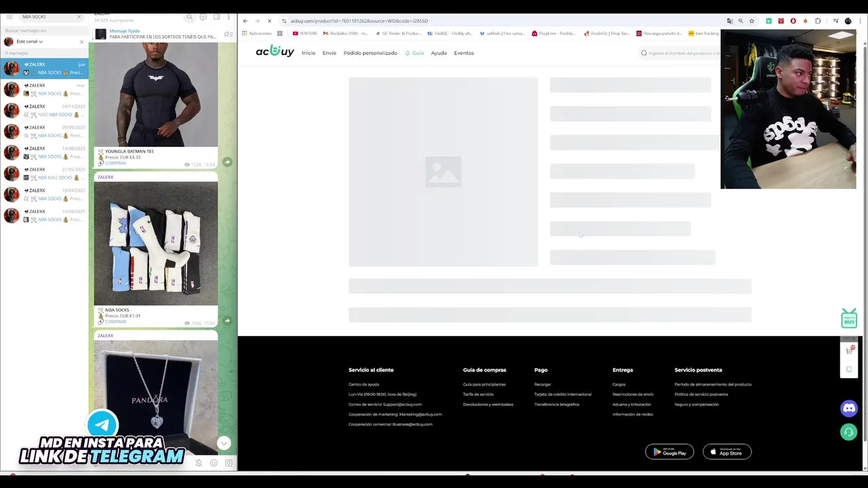Open the QC Finder & Products bookmark
The image size is (868, 488).
tap(398, 33)
